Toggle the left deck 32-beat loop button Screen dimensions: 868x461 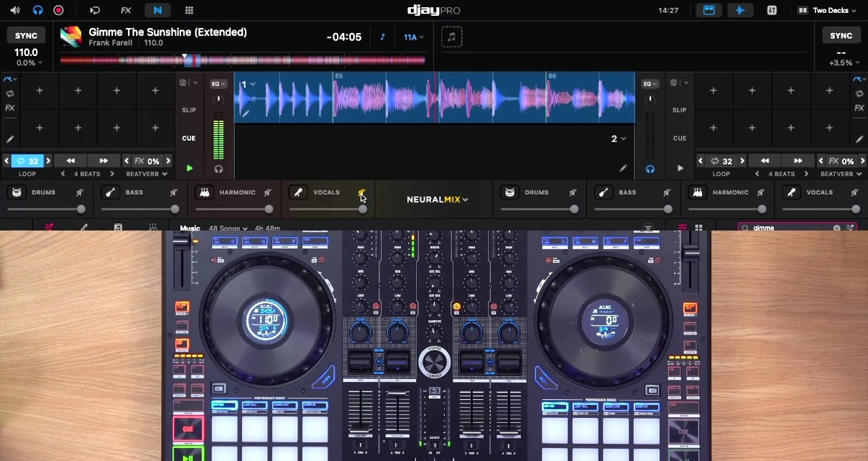tap(27, 161)
